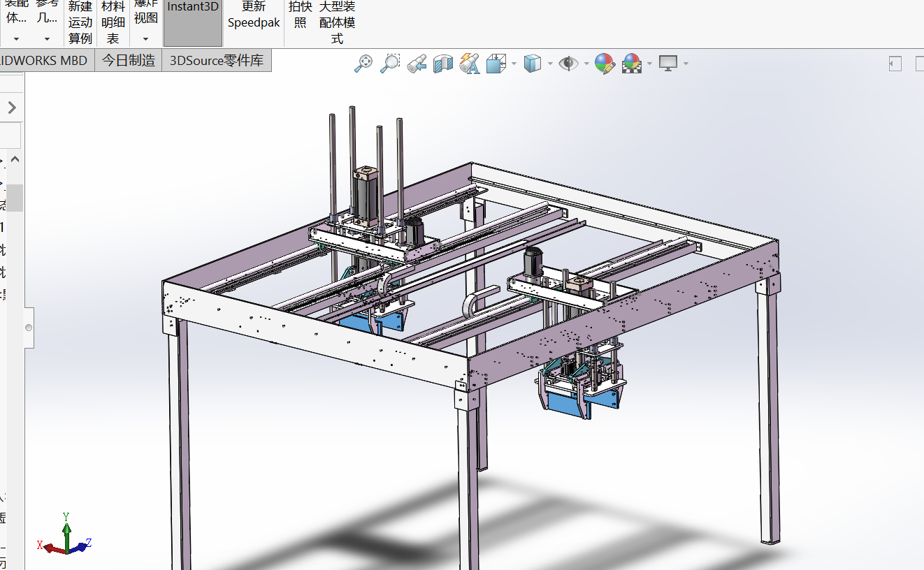This screenshot has width=924, height=570.
Task: Click the View Settings monitor icon
Action: pos(668,64)
